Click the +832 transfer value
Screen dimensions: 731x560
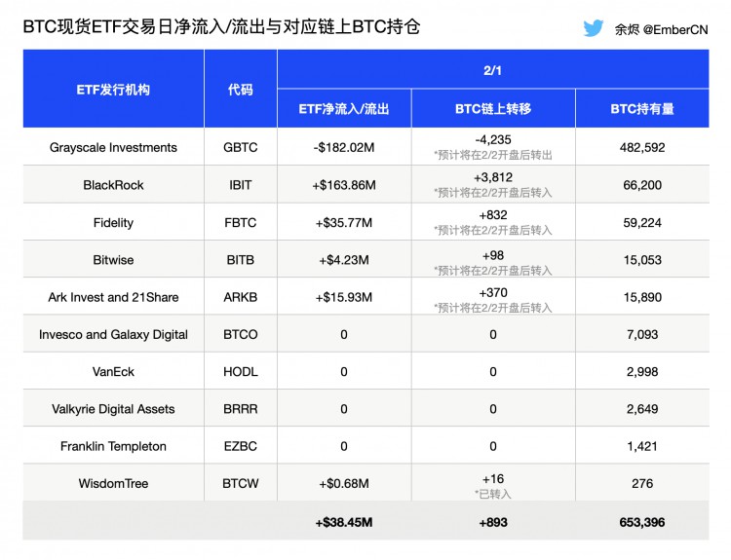click(x=493, y=215)
